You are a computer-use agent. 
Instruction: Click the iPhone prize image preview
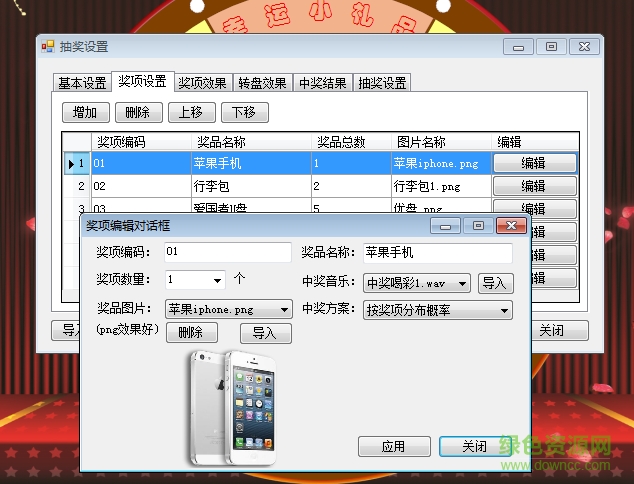(234, 408)
